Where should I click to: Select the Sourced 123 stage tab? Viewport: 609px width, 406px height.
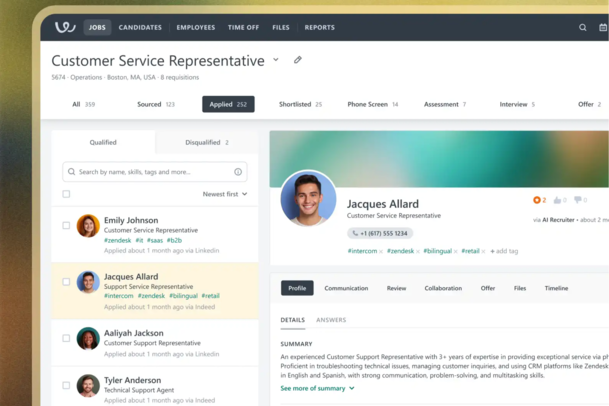coord(156,104)
